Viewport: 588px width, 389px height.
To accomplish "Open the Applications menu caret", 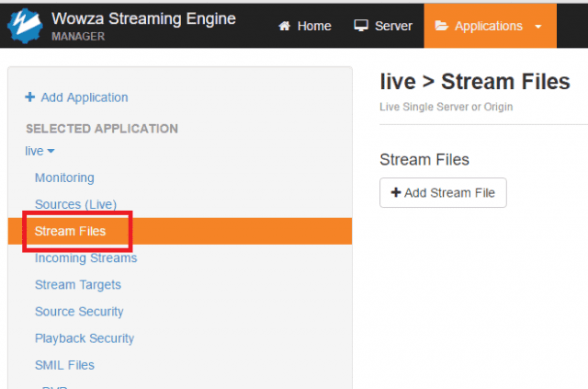I will pos(538,27).
